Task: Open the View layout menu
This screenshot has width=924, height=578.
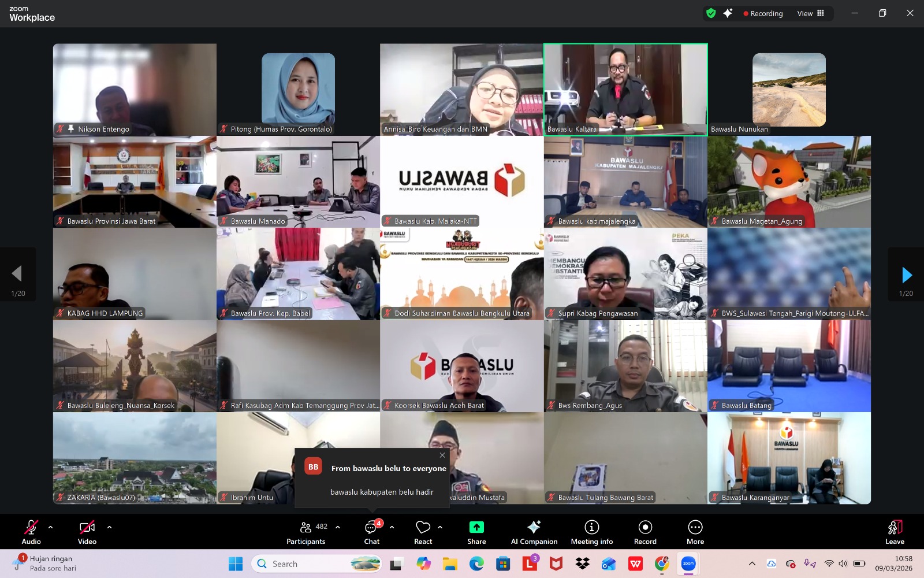Action: click(811, 13)
